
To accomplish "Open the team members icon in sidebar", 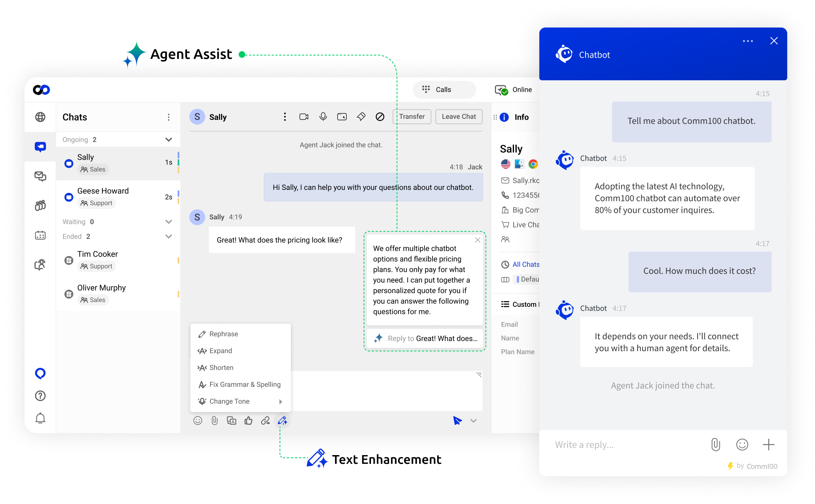I will (x=40, y=206).
